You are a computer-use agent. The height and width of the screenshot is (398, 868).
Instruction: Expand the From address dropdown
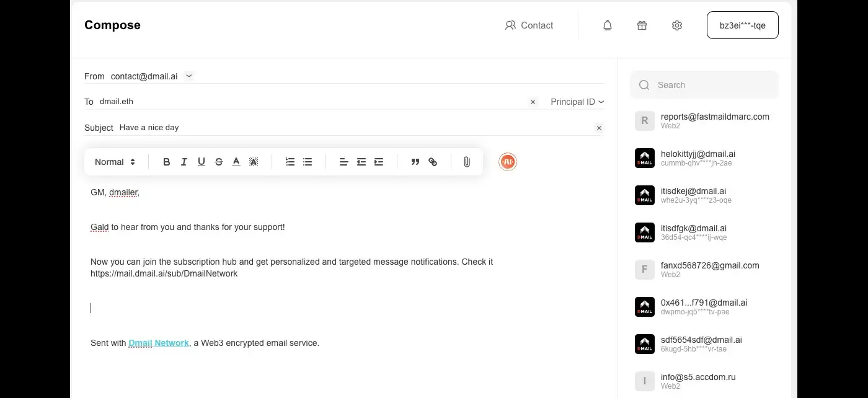(189, 76)
